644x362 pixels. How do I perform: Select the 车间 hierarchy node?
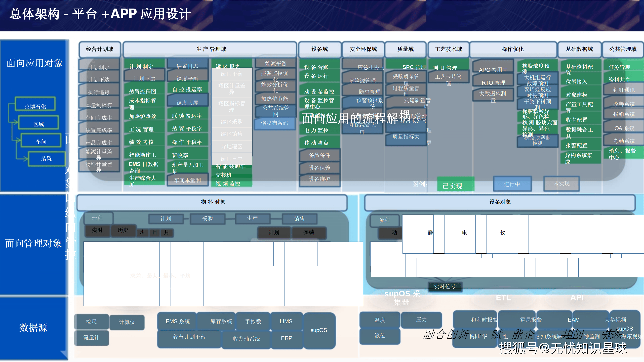[41, 141]
